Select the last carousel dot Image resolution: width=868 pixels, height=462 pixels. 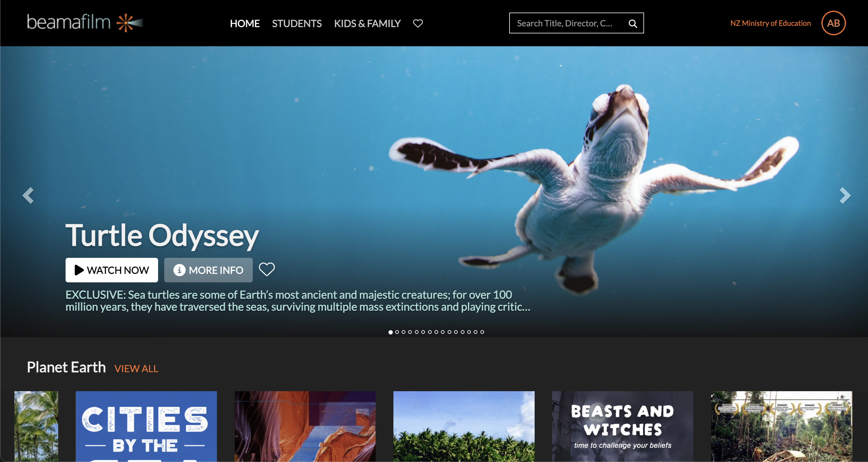tap(482, 332)
